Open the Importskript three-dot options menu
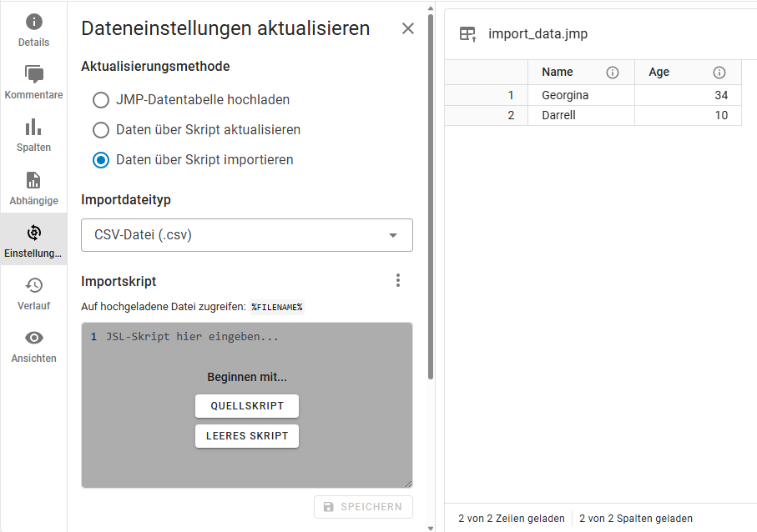 click(x=398, y=280)
